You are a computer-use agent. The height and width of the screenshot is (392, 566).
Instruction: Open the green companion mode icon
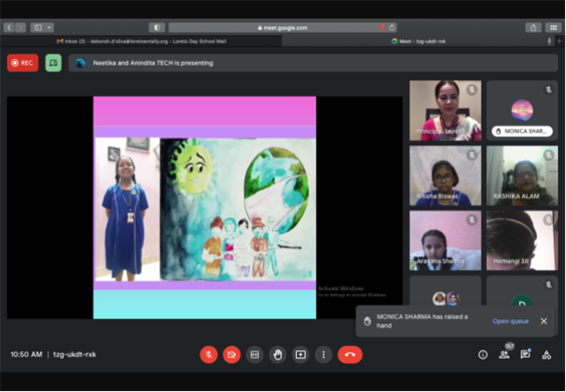point(53,63)
